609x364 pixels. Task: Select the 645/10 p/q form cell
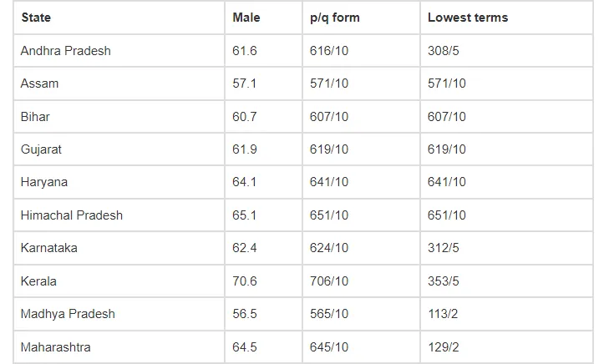(x=328, y=346)
